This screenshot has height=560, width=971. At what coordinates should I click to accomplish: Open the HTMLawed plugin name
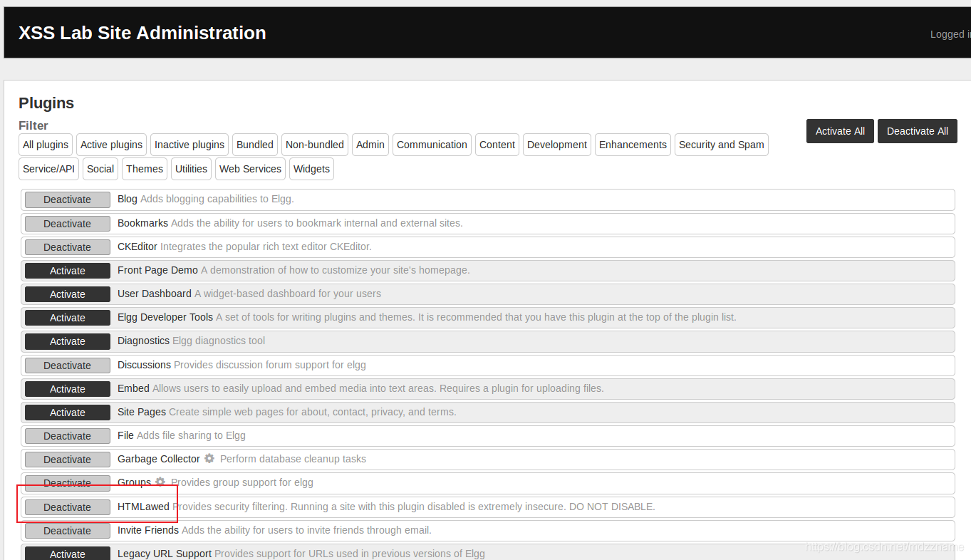point(143,507)
